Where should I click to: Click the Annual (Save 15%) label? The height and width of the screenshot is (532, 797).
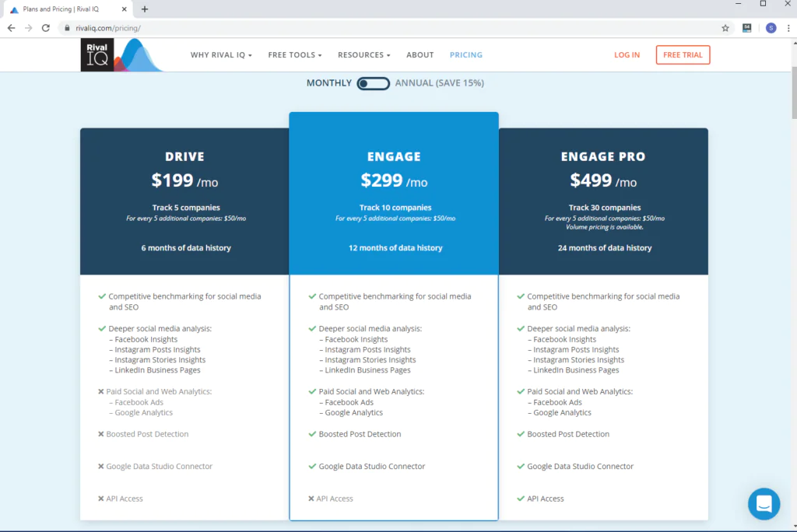pos(440,82)
